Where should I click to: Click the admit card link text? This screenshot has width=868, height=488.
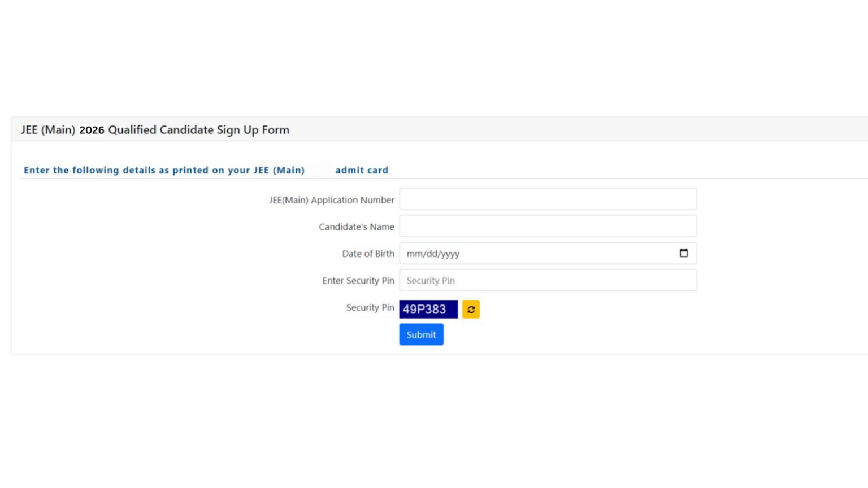click(362, 170)
